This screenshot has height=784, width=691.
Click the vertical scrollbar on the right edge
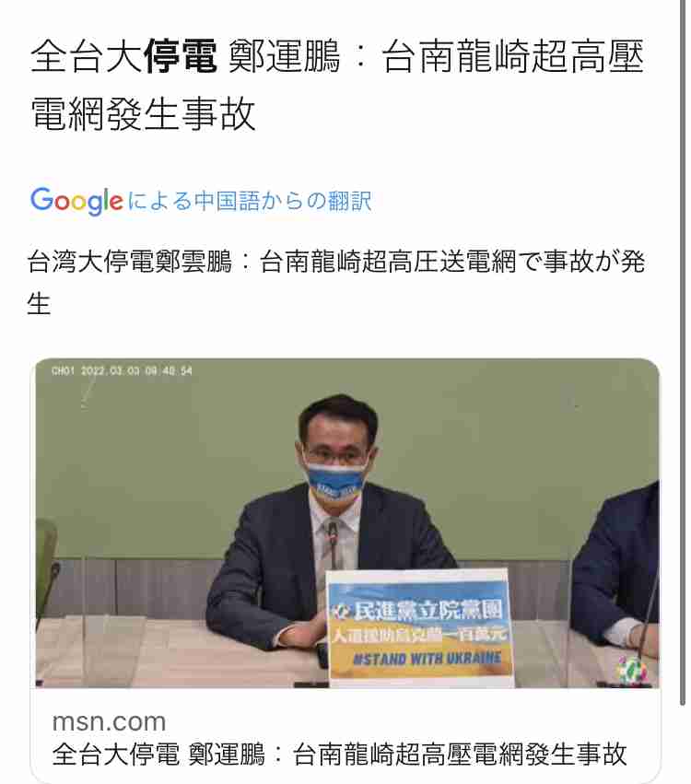tap(683, 353)
